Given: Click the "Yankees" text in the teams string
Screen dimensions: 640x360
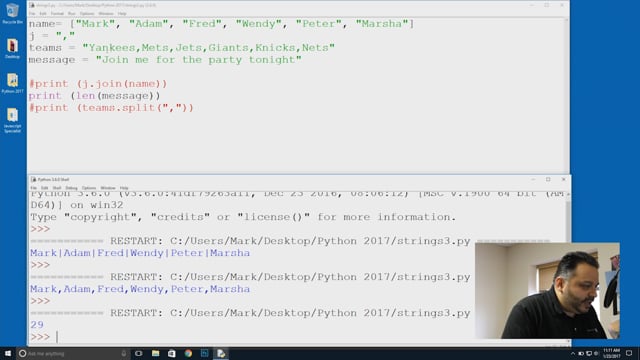Looking at the screenshot, I should pos(112,48).
